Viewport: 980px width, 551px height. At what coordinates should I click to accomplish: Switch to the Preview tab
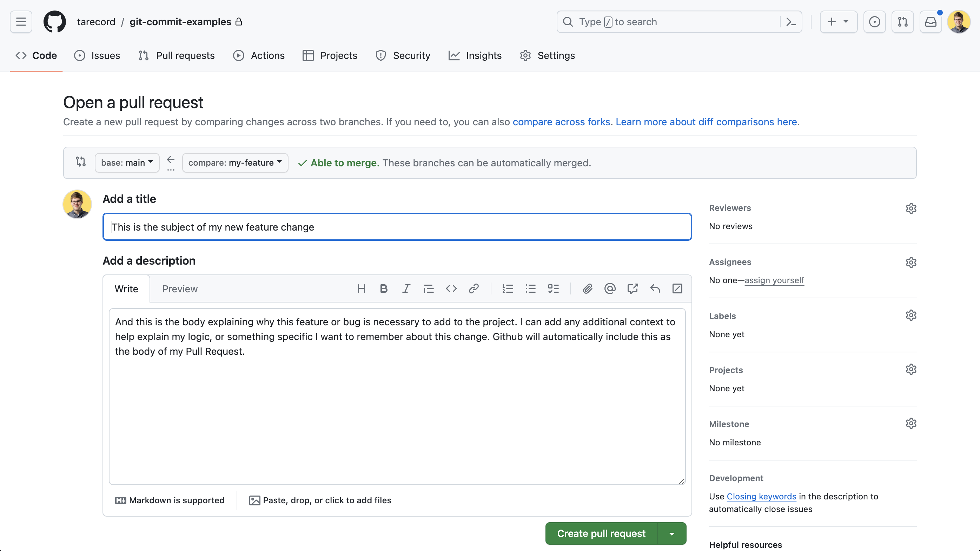(x=180, y=289)
